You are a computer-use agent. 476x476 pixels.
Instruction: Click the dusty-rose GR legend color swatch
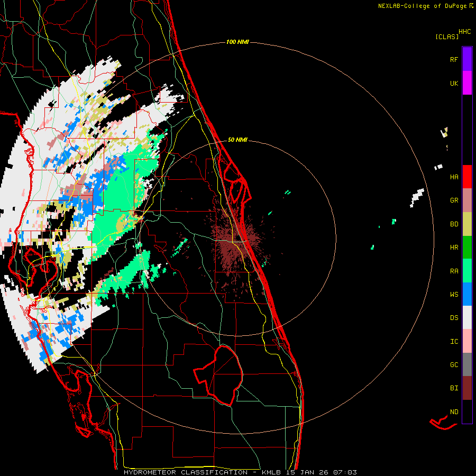coord(467,200)
